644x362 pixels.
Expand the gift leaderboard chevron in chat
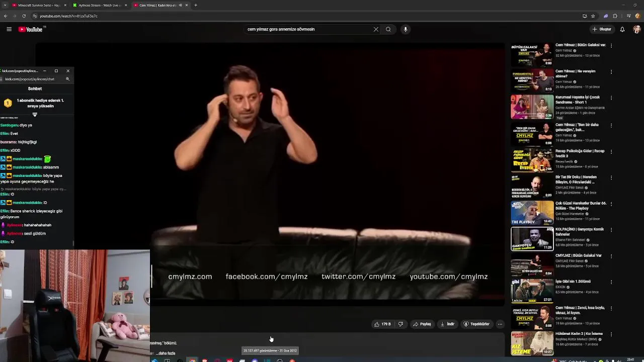(x=35, y=115)
